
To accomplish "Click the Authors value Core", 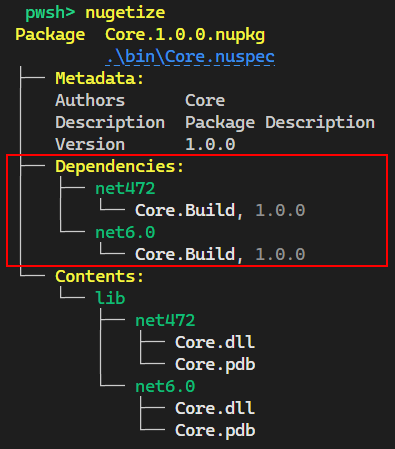I will pos(205,100).
